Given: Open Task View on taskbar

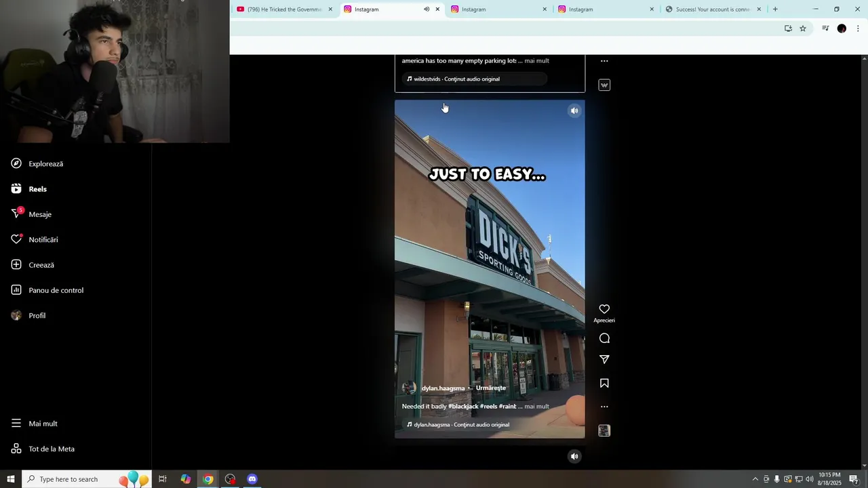Looking at the screenshot, I should pos(163,479).
